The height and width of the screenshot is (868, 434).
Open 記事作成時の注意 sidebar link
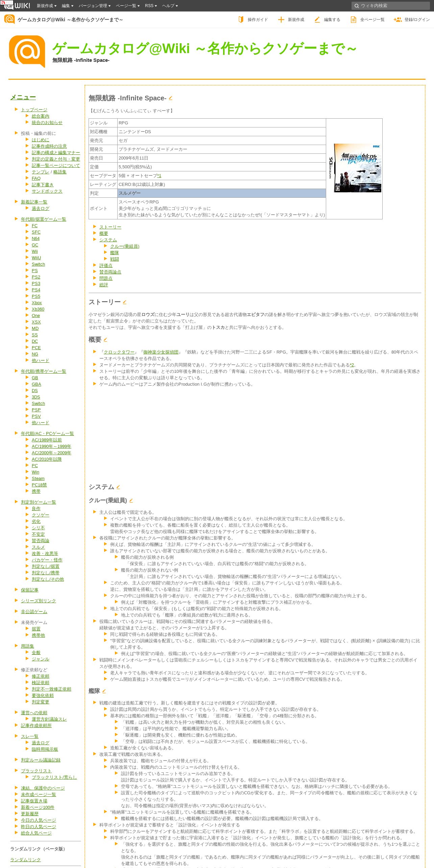point(49,146)
